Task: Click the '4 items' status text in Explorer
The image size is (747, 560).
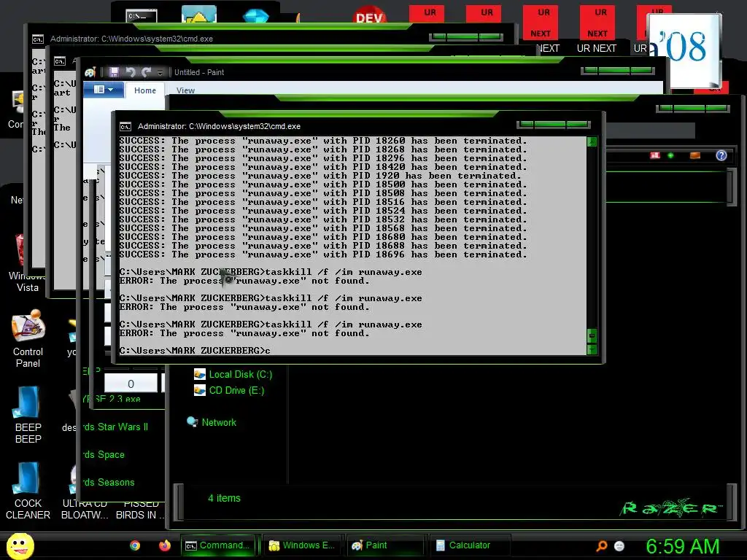Action: coord(225,498)
